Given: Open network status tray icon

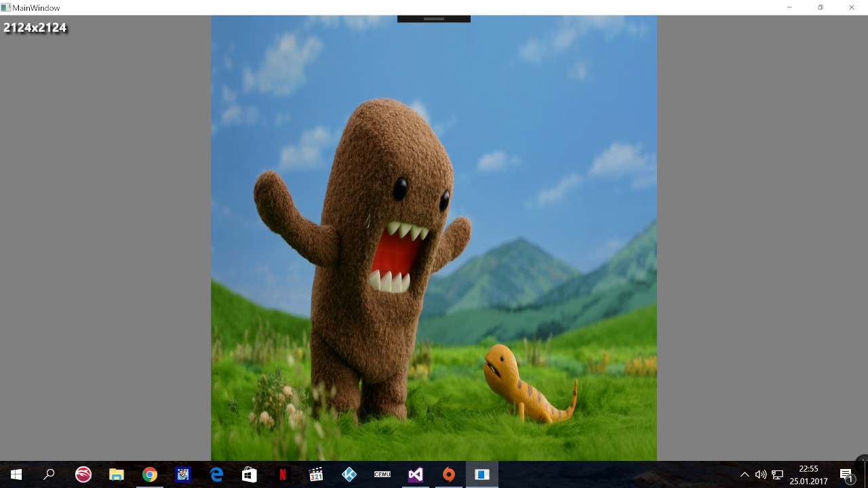Looking at the screenshot, I should point(778,474).
